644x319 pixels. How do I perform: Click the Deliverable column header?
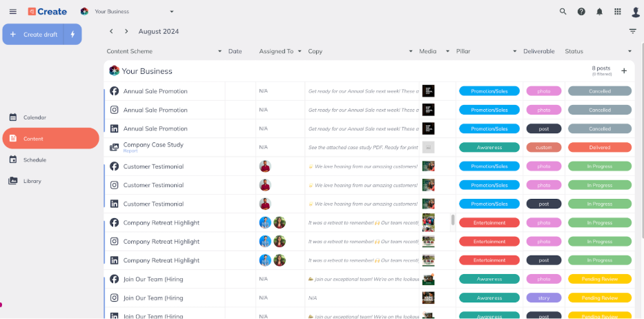(539, 51)
